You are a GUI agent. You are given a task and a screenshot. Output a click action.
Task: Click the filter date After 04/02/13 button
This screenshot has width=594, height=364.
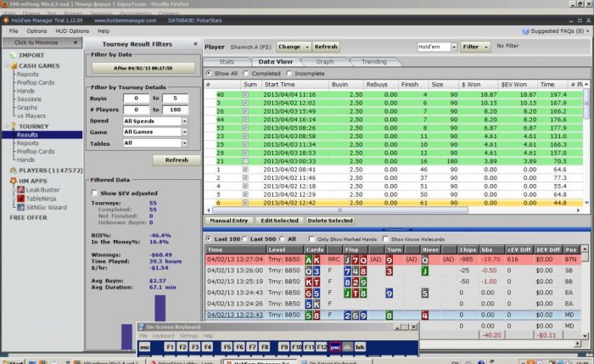coord(143,68)
